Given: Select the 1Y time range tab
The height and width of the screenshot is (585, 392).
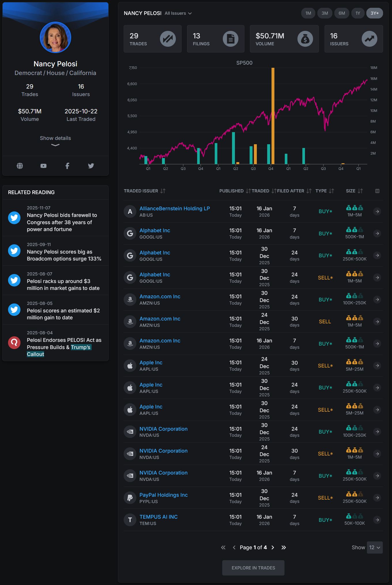Looking at the screenshot, I should [x=358, y=13].
